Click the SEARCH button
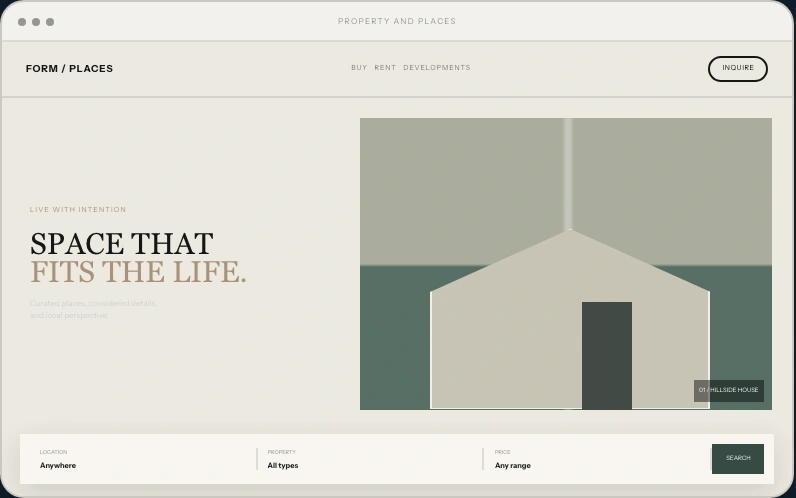Image resolution: width=796 pixels, height=498 pixels. [738, 458]
